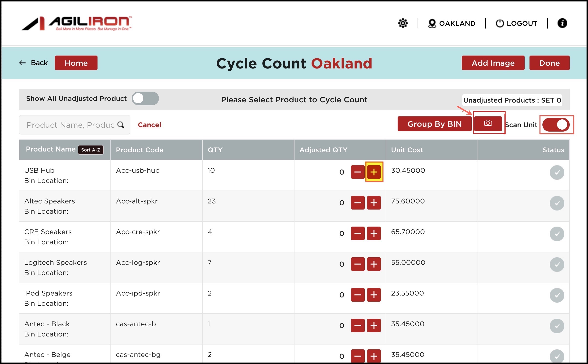Click the search magnifier icon

[121, 125]
